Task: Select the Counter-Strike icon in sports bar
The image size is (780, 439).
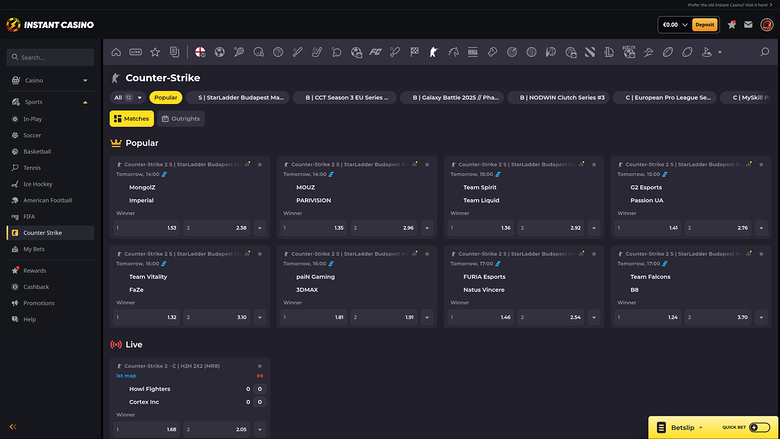Action: pyautogui.click(x=433, y=52)
